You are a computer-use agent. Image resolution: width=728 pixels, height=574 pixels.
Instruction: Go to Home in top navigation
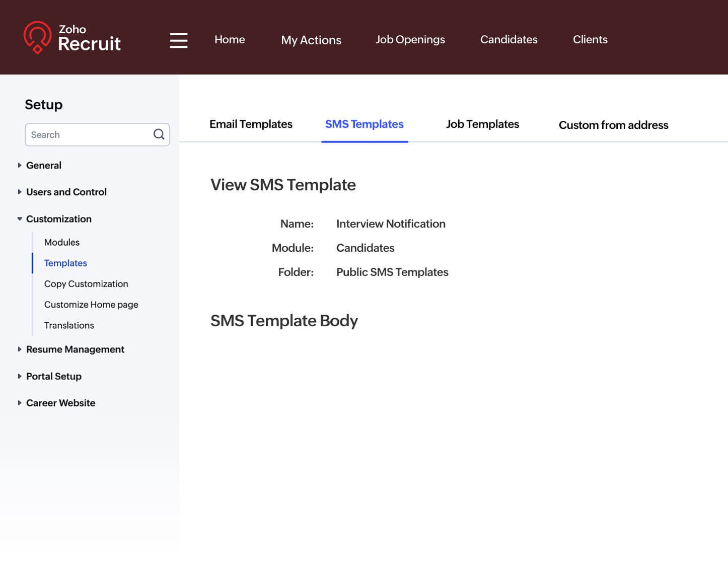point(230,39)
